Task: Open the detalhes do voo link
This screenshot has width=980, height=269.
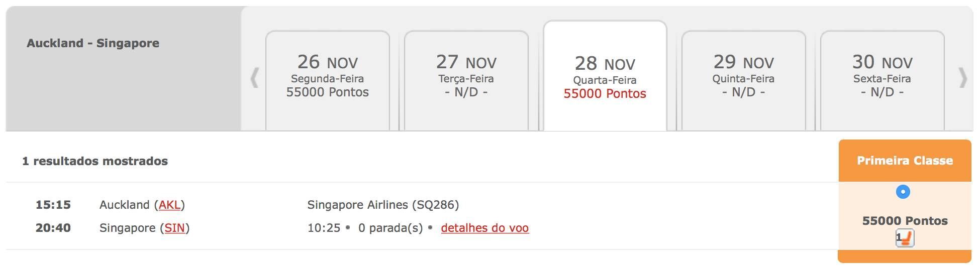Action: coord(485,228)
